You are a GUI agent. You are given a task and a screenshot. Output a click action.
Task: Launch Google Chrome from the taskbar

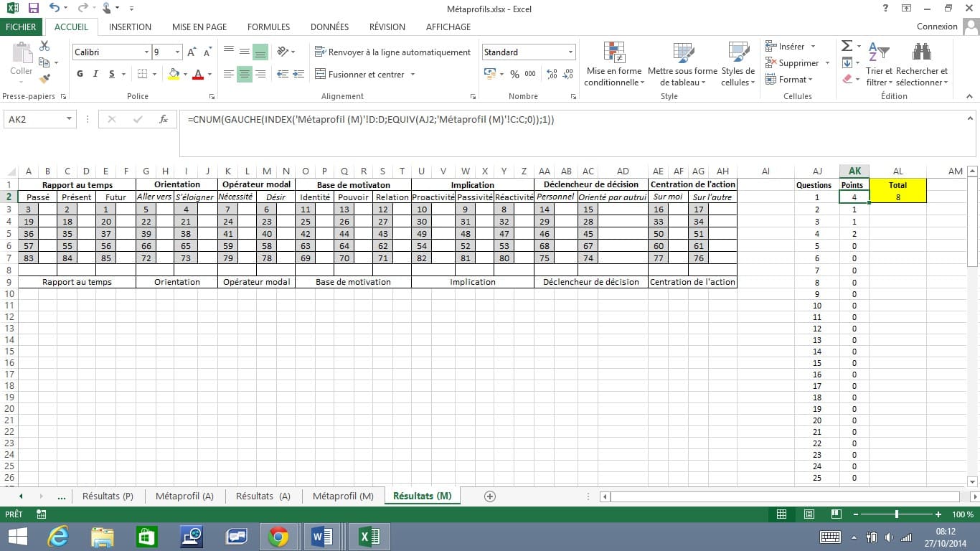pyautogui.click(x=278, y=536)
